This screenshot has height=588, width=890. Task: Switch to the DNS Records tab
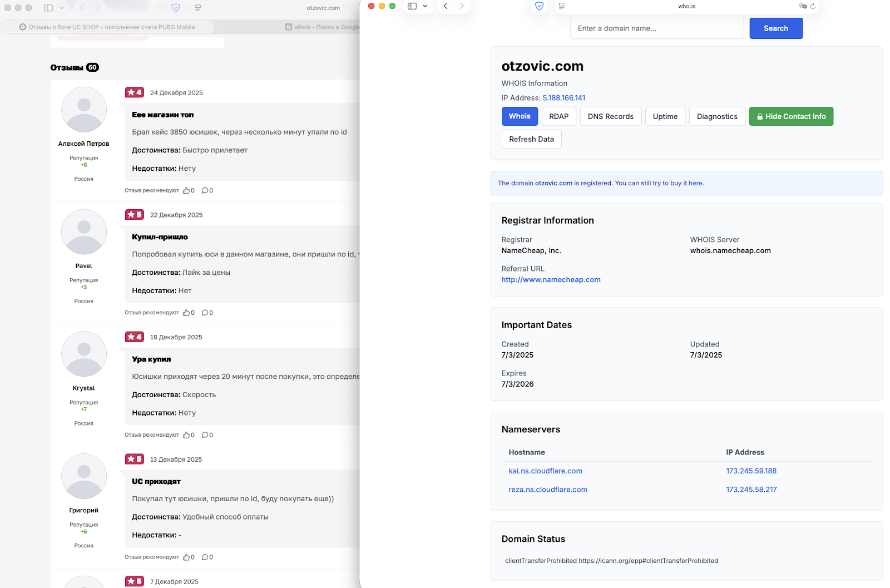pos(610,116)
